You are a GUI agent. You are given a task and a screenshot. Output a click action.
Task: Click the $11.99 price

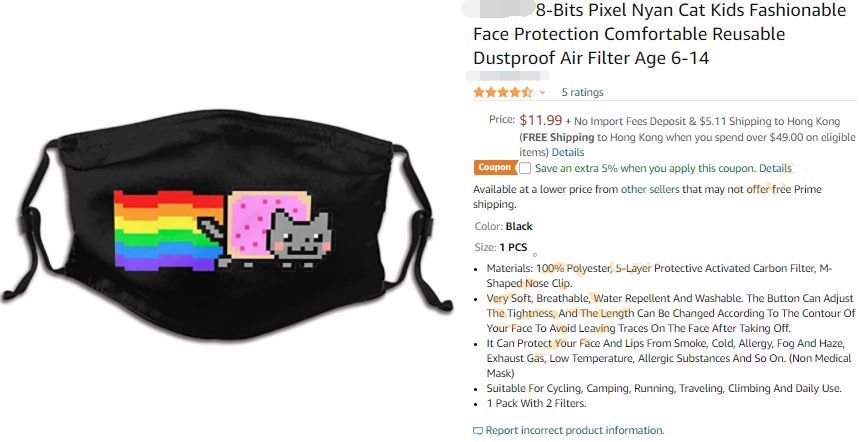540,120
